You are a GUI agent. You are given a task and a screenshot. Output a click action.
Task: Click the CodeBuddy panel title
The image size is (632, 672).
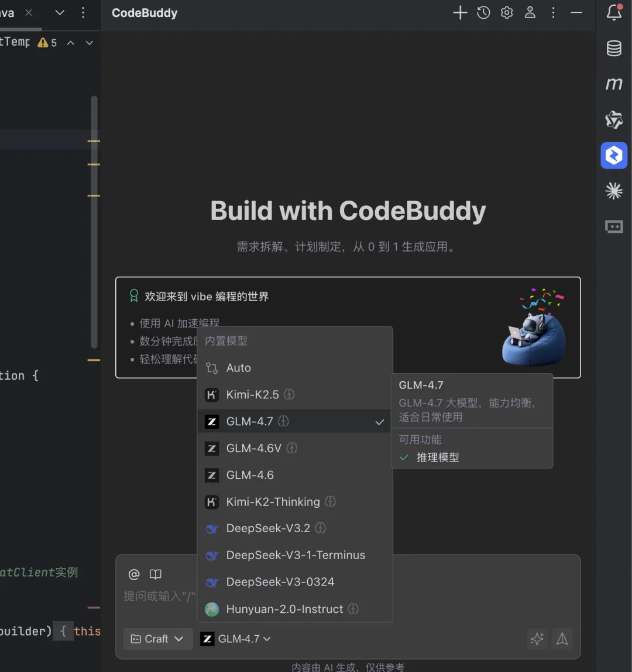pyautogui.click(x=145, y=13)
